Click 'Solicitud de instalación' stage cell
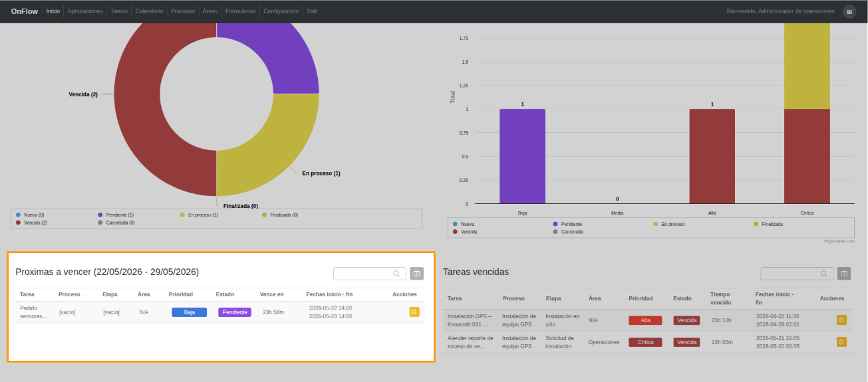 pos(559,342)
